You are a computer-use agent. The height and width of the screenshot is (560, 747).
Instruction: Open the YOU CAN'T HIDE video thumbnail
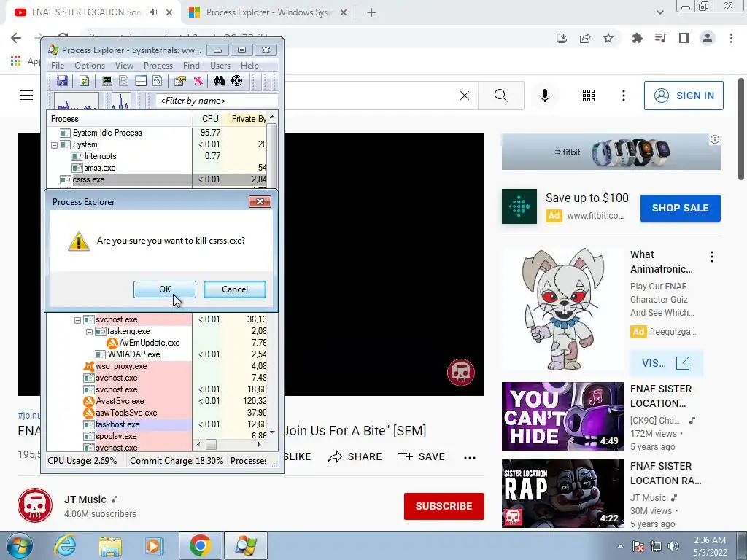tap(562, 416)
